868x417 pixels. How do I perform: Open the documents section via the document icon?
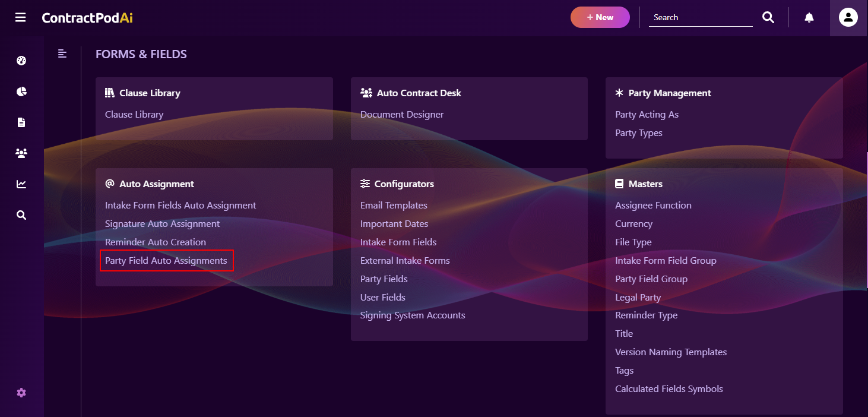pos(21,122)
